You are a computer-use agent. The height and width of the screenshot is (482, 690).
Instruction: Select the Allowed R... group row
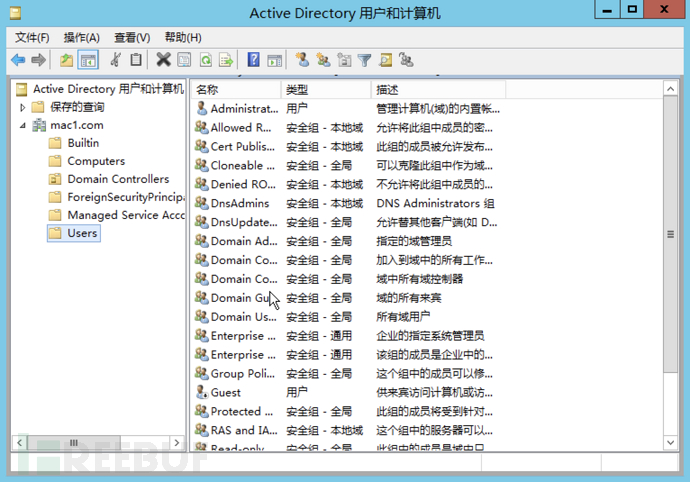(x=348, y=128)
